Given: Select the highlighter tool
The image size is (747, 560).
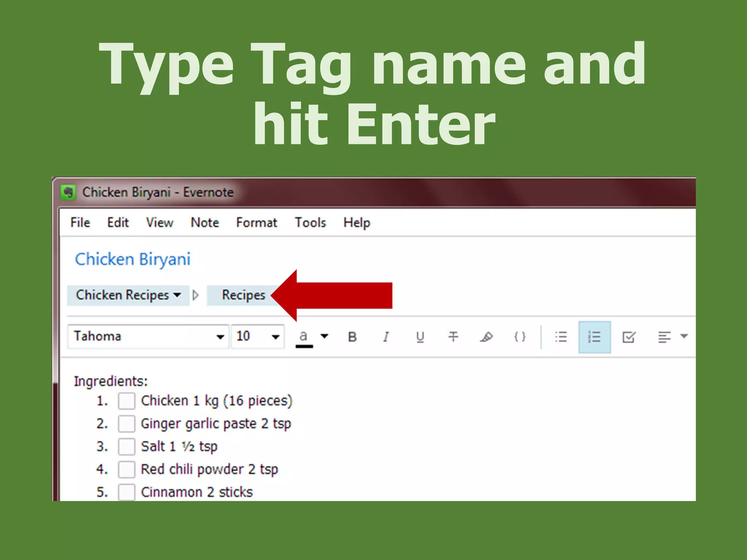Looking at the screenshot, I should pos(486,337).
